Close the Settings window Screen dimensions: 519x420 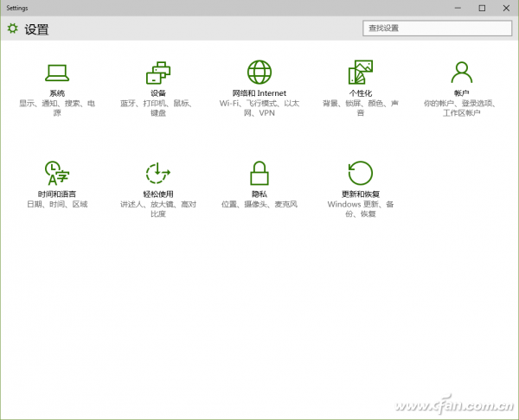[506, 8]
